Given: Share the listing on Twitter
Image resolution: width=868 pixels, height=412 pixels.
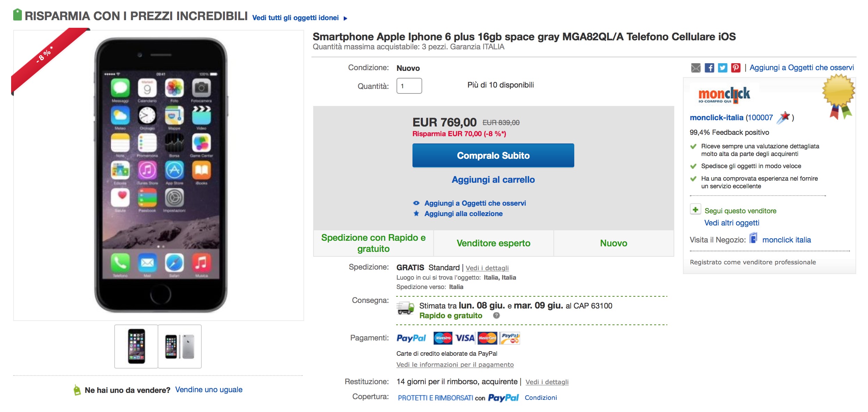Looking at the screenshot, I should point(723,68).
